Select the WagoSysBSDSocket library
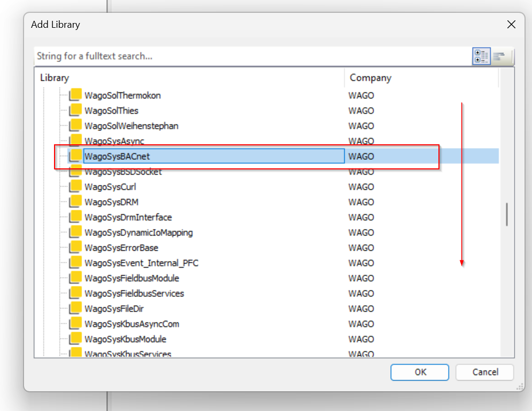The width and height of the screenshot is (532, 411). (x=123, y=172)
